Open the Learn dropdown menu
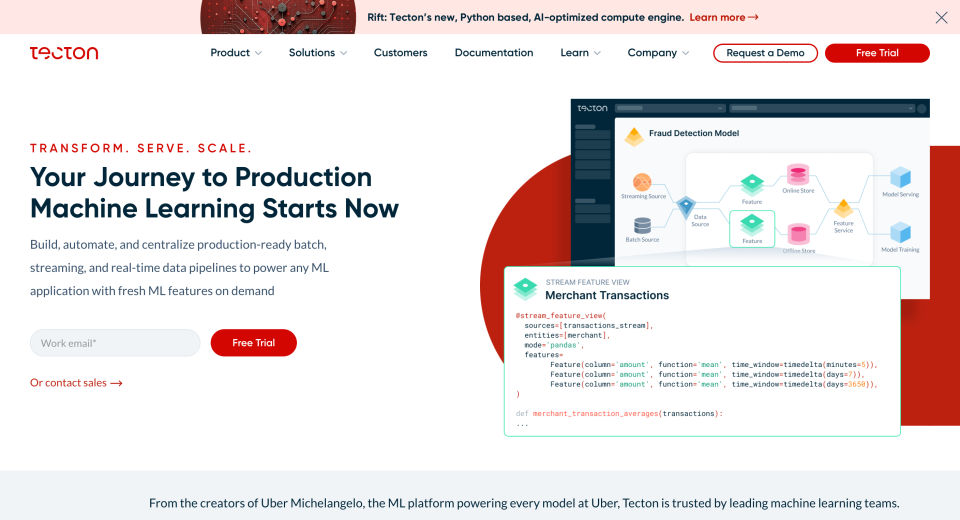960x520 pixels. pyautogui.click(x=580, y=53)
